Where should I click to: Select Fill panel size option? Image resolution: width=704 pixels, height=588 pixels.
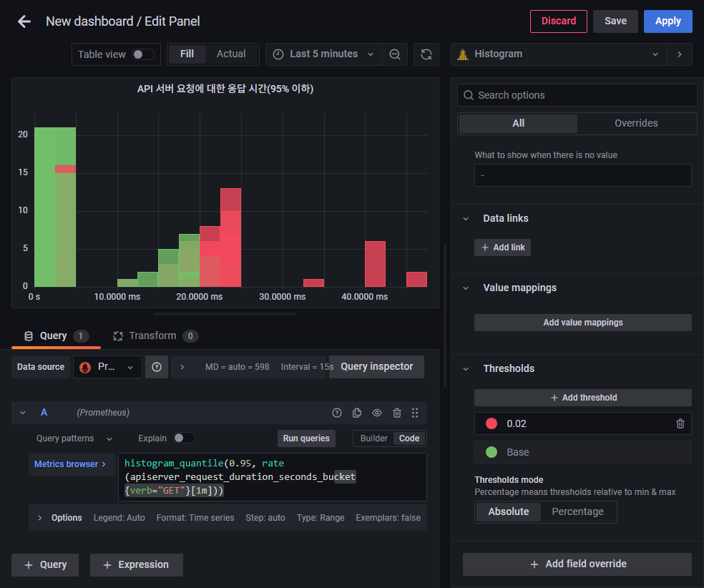pyautogui.click(x=187, y=54)
